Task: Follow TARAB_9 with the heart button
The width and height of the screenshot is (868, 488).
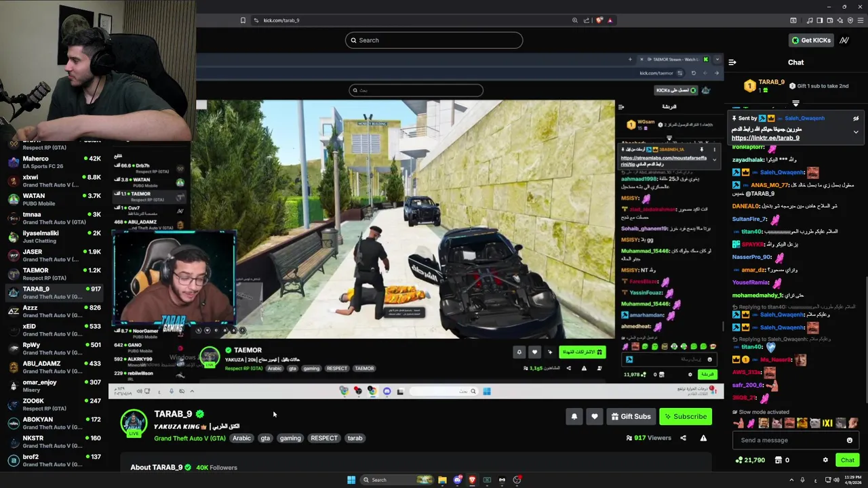Action: coord(594,416)
